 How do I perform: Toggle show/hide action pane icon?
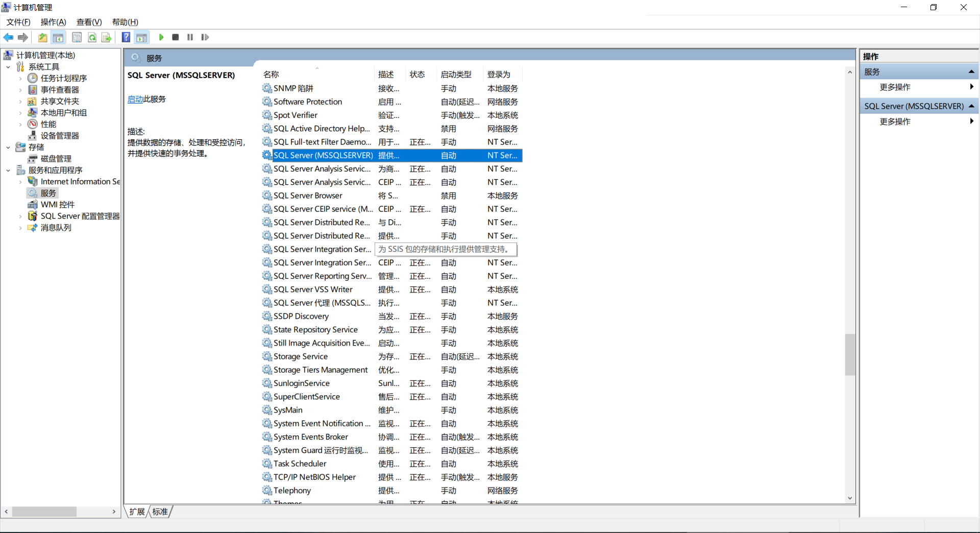[x=141, y=37]
